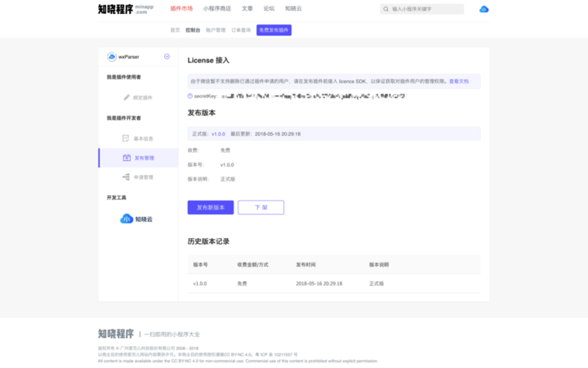Image resolution: width=588 pixels, height=368 pixels.
Task: Click the 我是插件开发者 section heading
Action: 124,118
